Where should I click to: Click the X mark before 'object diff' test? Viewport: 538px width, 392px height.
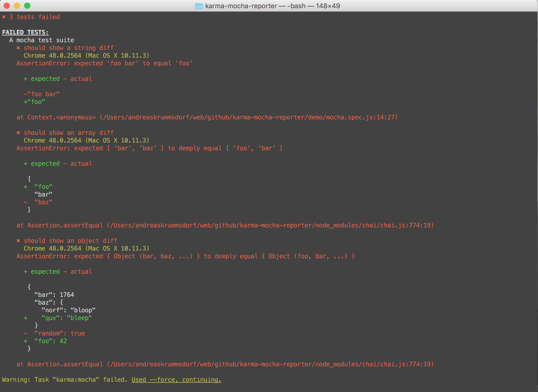click(x=18, y=241)
